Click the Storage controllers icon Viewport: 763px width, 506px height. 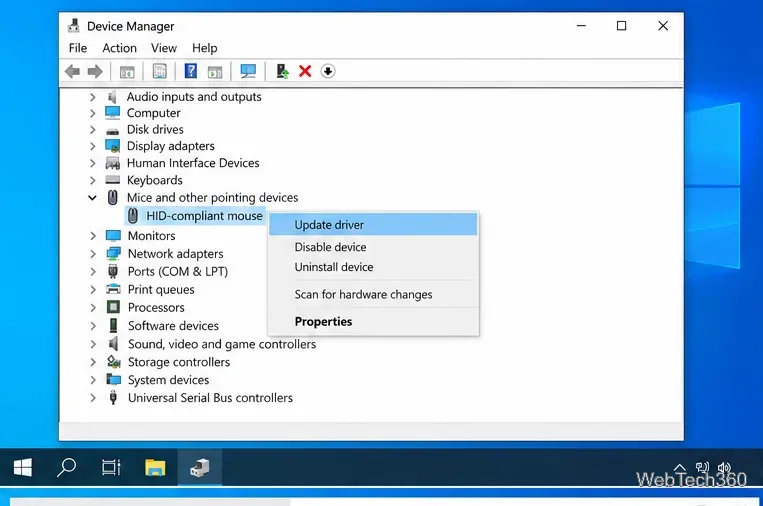pos(113,361)
